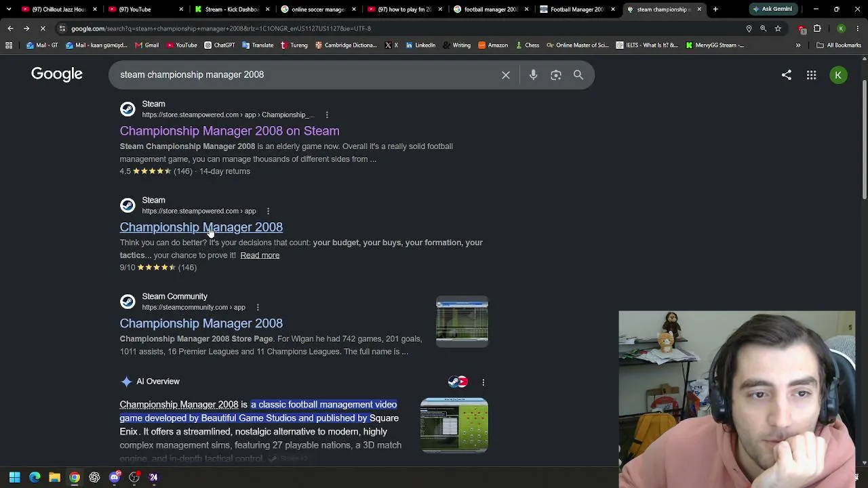
Task: Open the ChatGPT app in the taskbar
Action: pos(94,477)
